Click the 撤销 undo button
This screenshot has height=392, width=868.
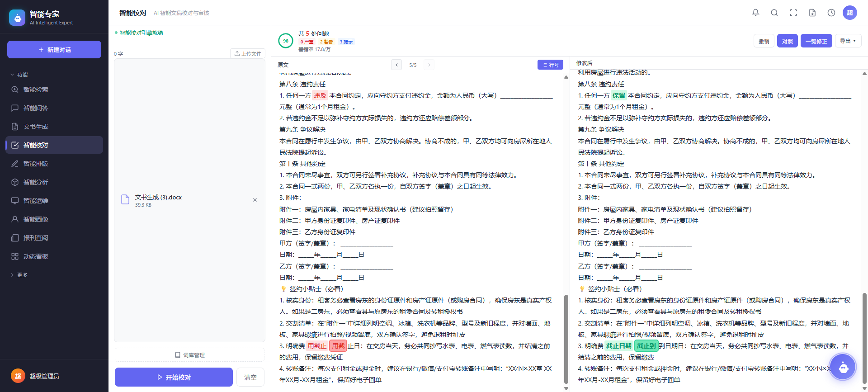764,41
